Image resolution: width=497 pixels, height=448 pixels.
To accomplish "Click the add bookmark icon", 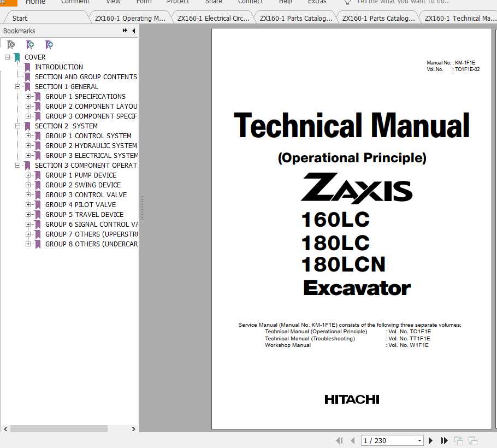I will click(x=29, y=44).
